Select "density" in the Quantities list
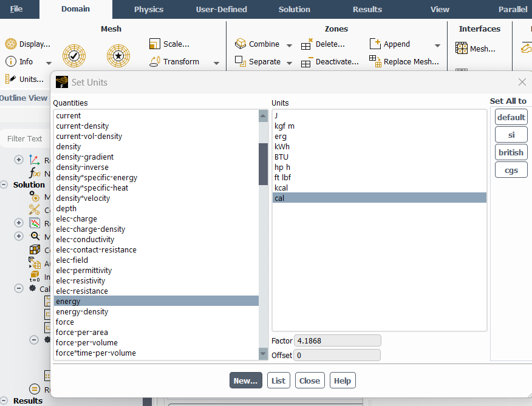This screenshot has height=406, width=532. 156,146
